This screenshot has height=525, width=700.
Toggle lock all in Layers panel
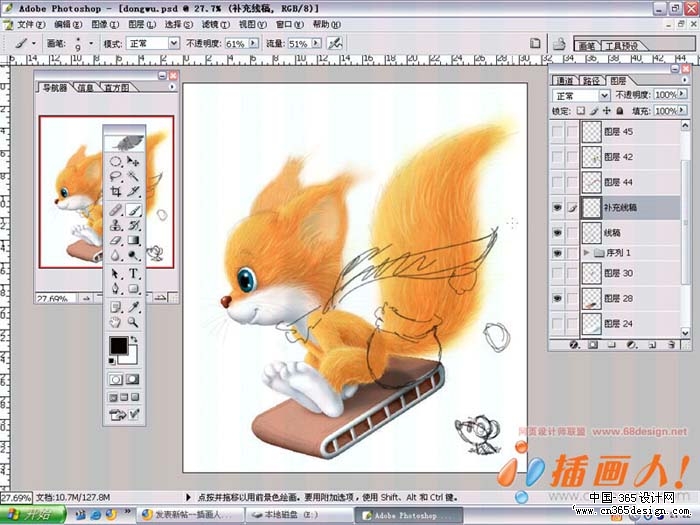[x=620, y=110]
